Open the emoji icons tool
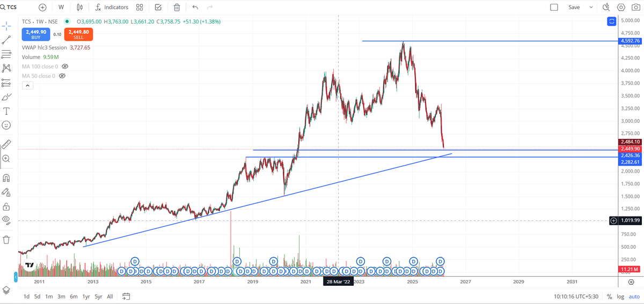644x304 pixels. (x=6, y=125)
